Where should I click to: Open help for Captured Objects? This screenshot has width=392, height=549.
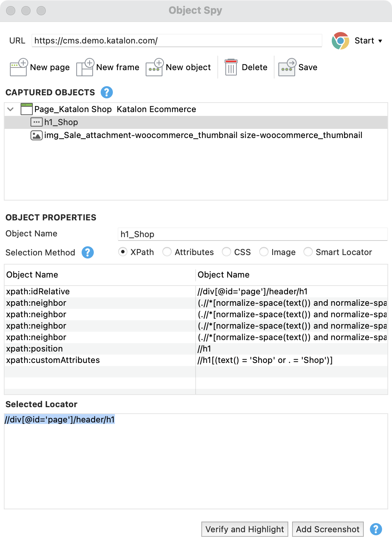pos(107,92)
